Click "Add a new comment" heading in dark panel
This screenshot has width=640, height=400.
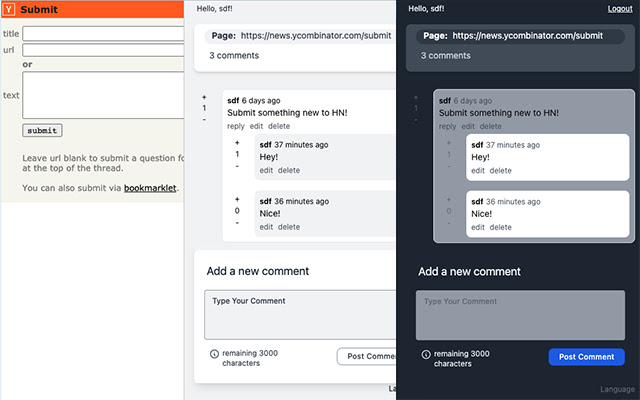coord(469,271)
